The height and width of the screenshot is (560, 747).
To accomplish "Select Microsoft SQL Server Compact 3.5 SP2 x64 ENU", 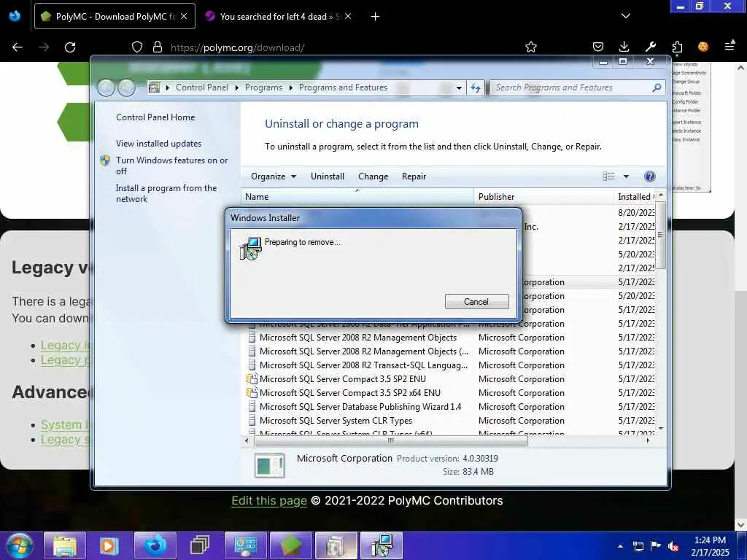I will click(349, 393).
